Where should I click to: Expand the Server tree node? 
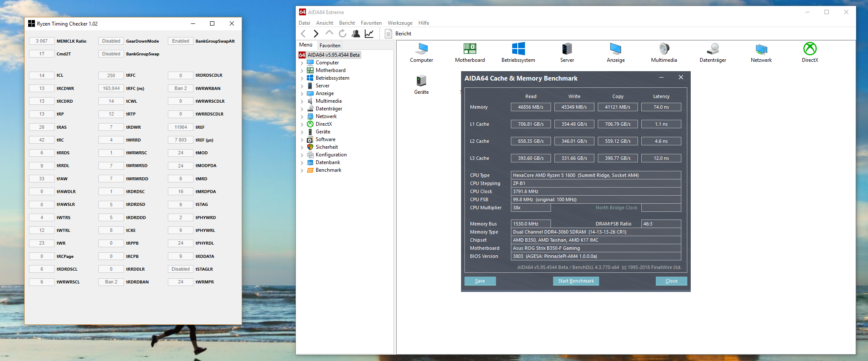(302, 86)
